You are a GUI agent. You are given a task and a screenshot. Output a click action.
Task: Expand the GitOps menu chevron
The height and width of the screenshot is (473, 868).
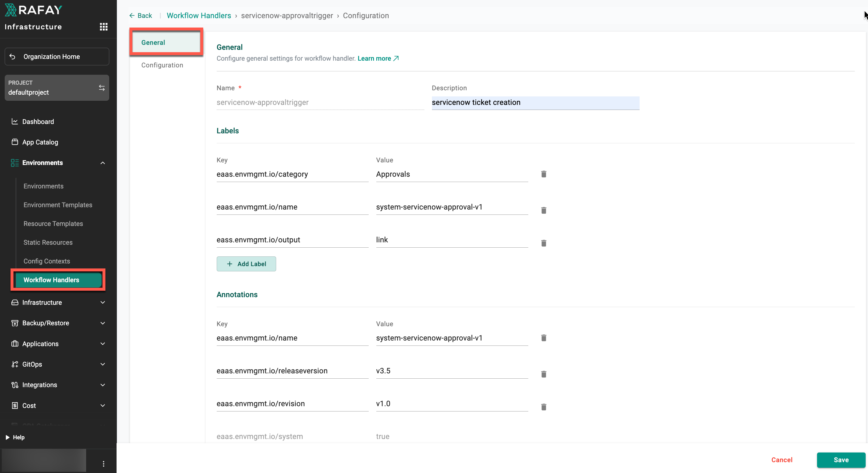103,364
